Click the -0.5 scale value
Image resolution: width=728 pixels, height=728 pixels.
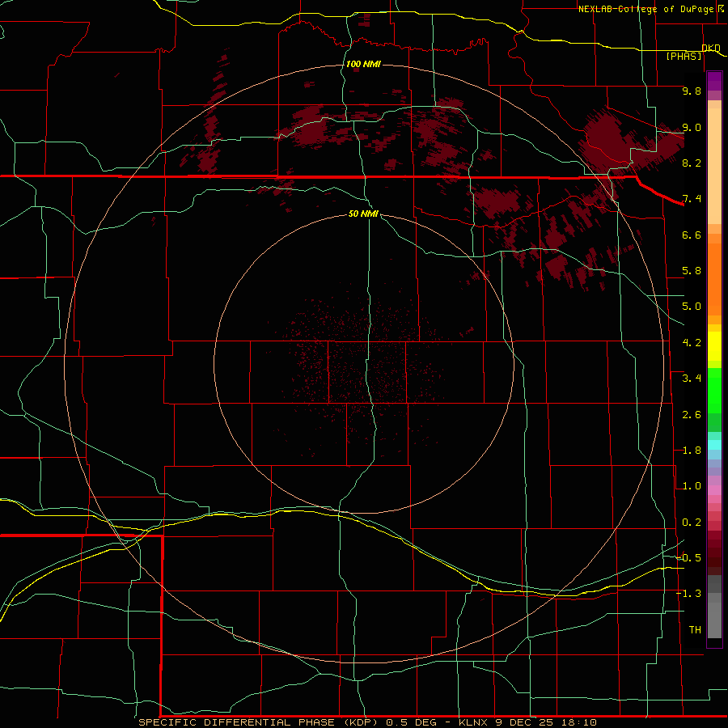tap(689, 557)
